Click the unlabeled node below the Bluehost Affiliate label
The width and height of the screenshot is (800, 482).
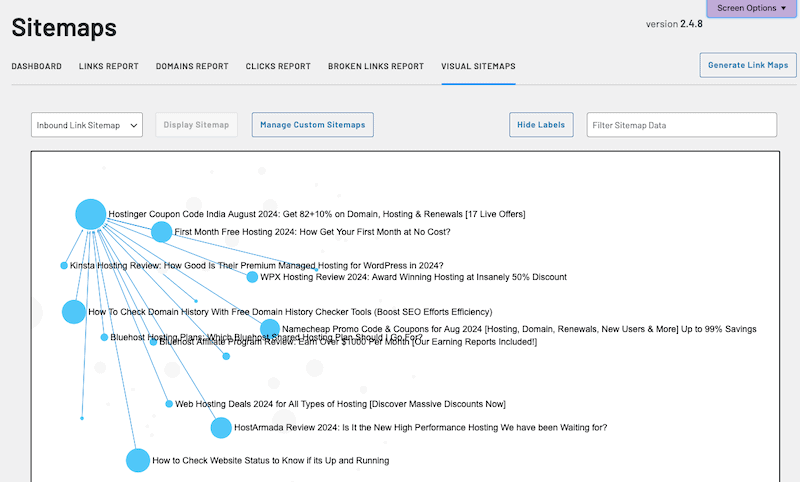click(x=226, y=356)
